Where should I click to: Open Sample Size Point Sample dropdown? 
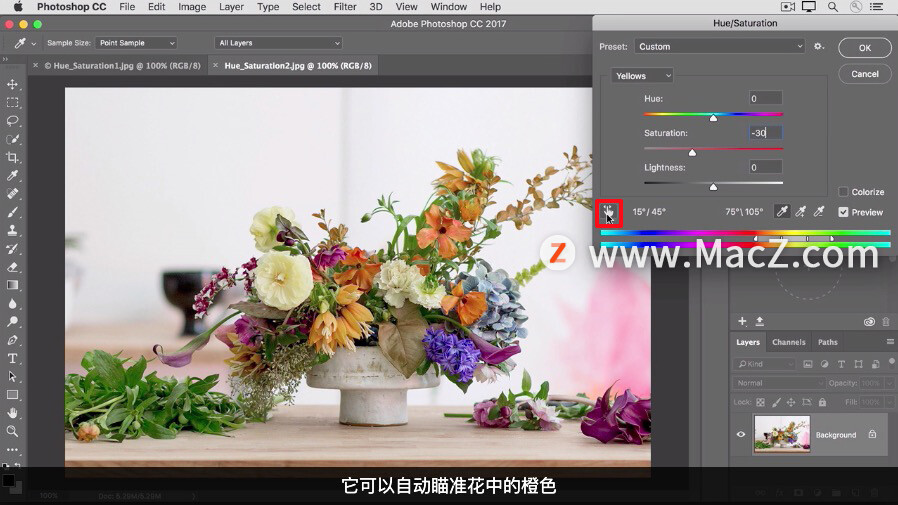(x=136, y=43)
